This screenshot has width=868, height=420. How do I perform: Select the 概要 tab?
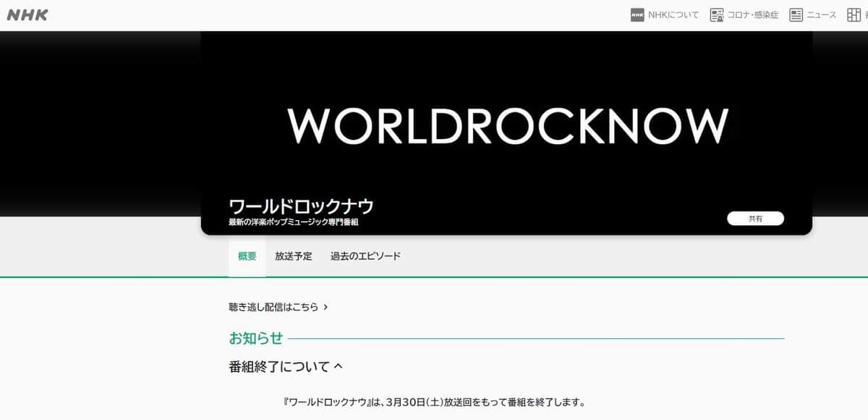(x=247, y=256)
